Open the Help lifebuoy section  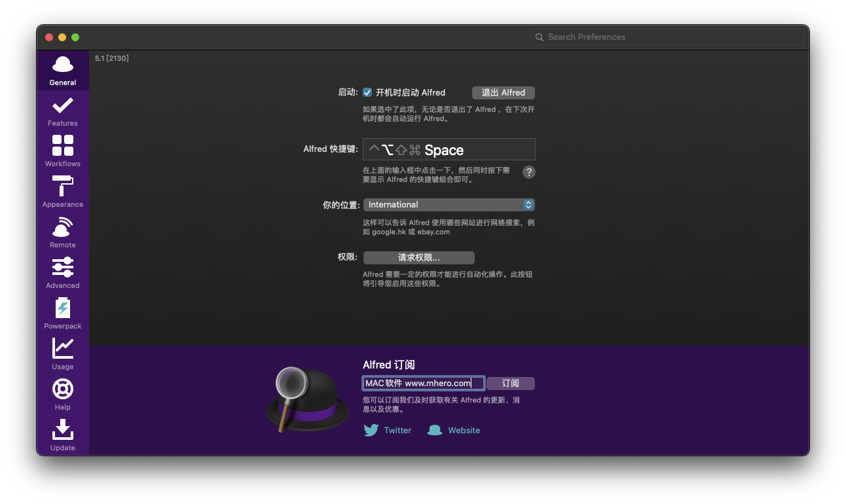(x=63, y=395)
